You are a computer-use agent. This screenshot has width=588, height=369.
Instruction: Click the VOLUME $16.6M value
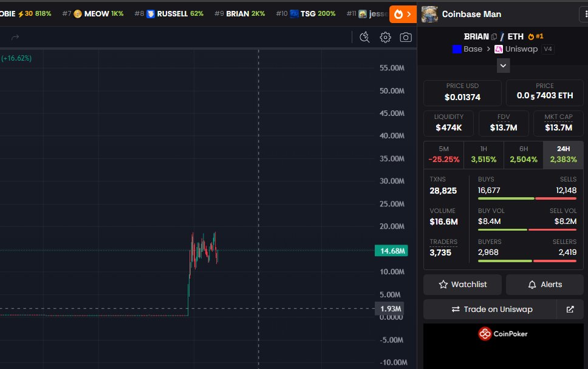point(443,222)
